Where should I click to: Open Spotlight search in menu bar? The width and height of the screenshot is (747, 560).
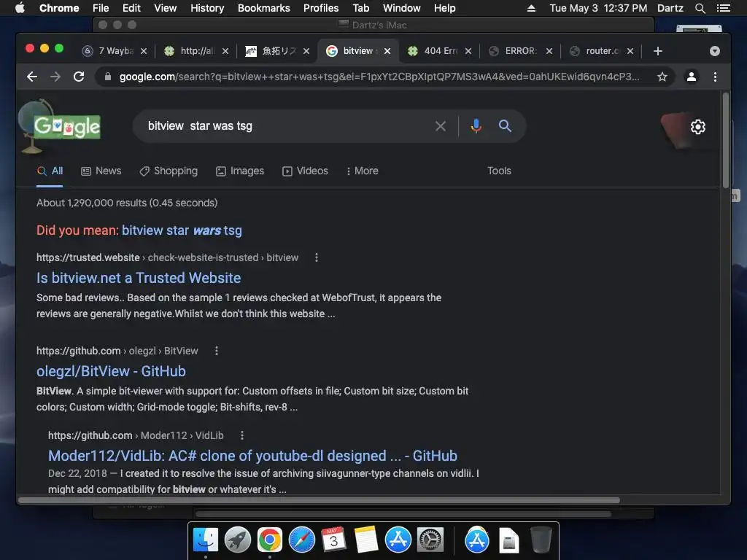point(700,8)
